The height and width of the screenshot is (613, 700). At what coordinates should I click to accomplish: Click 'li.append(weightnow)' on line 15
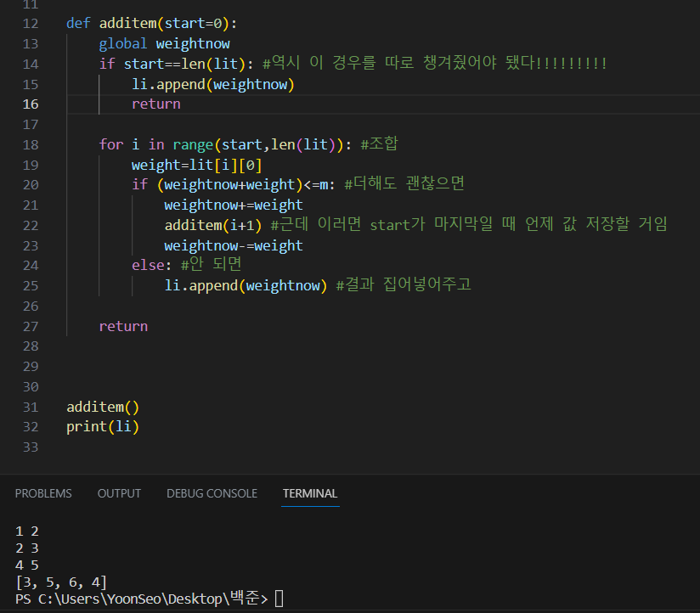click(213, 84)
